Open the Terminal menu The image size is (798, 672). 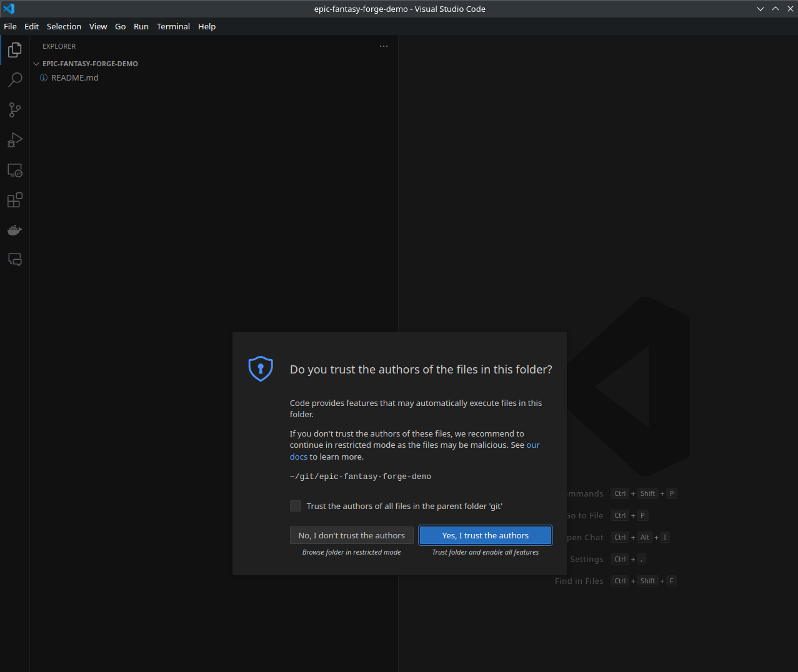[x=173, y=26]
